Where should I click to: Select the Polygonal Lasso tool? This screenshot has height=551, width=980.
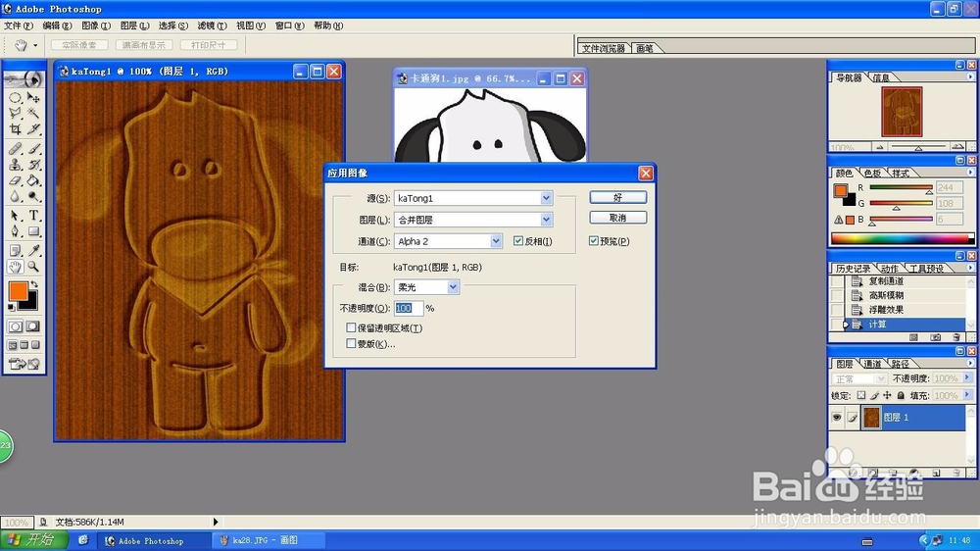(15, 113)
